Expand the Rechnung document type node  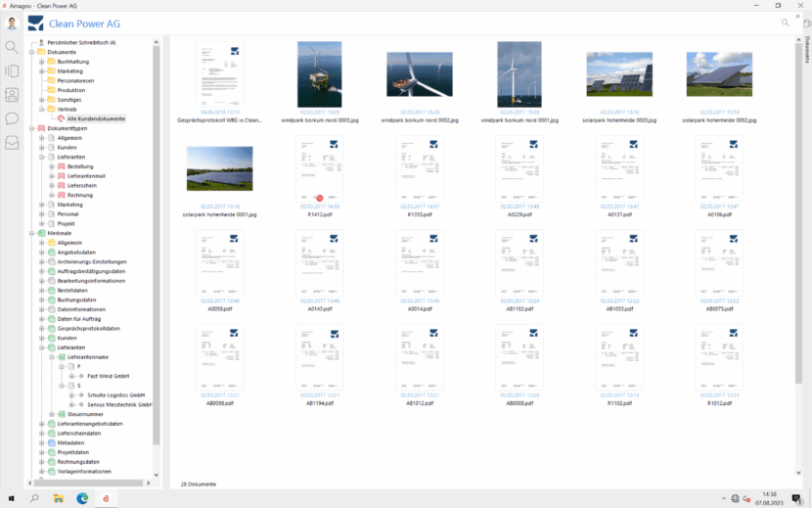point(52,196)
